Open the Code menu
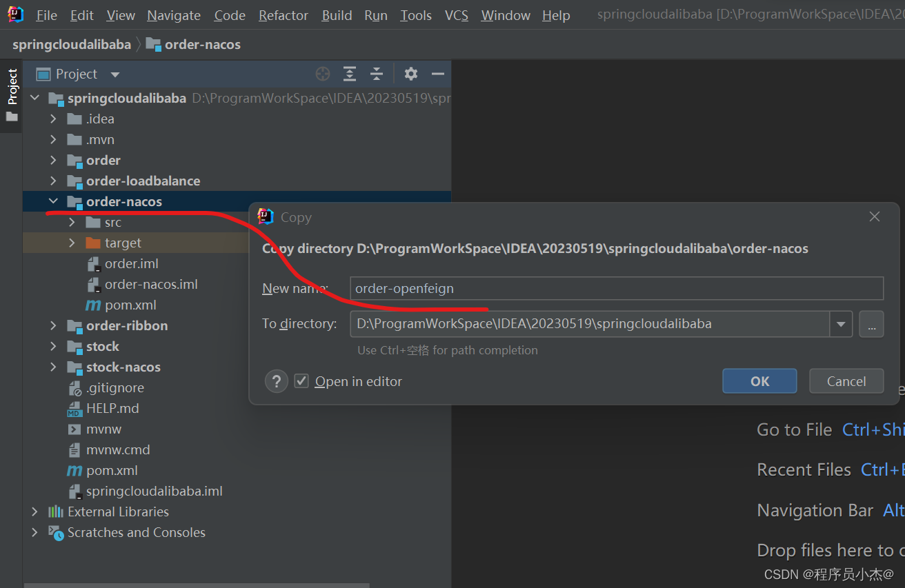The height and width of the screenshot is (588, 905). coord(230,15)
